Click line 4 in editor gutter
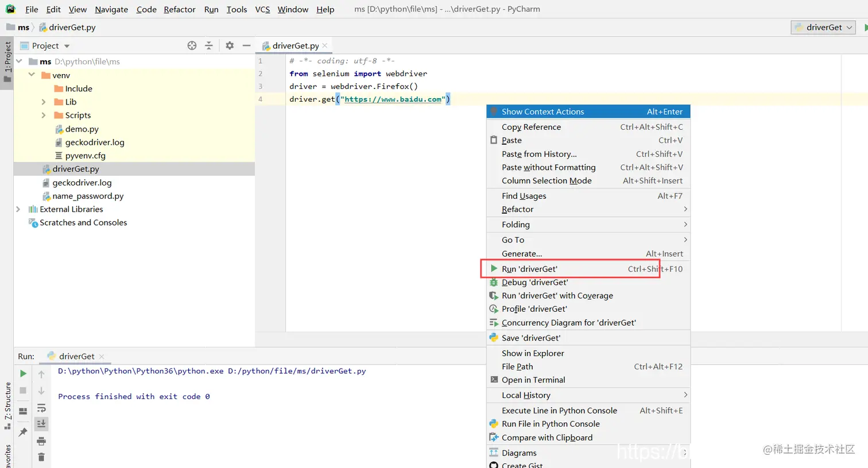 [x=260, y=99]
